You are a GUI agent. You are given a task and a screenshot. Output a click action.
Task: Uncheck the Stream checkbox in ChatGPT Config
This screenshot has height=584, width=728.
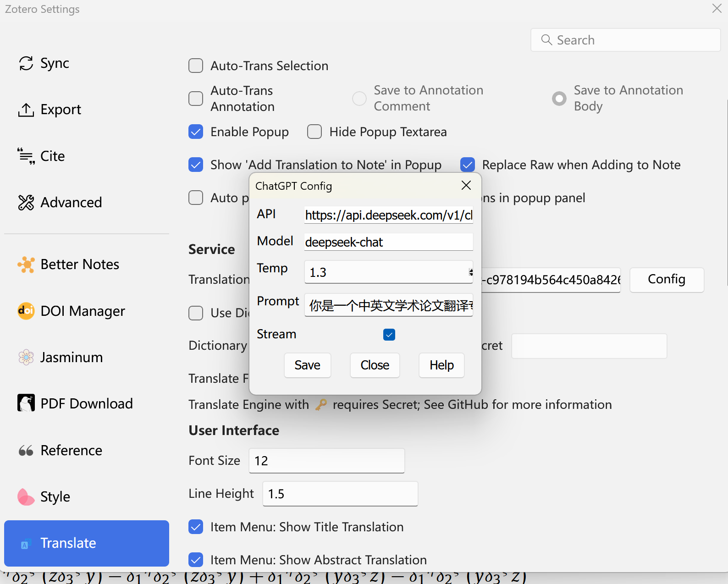point(389,335)
